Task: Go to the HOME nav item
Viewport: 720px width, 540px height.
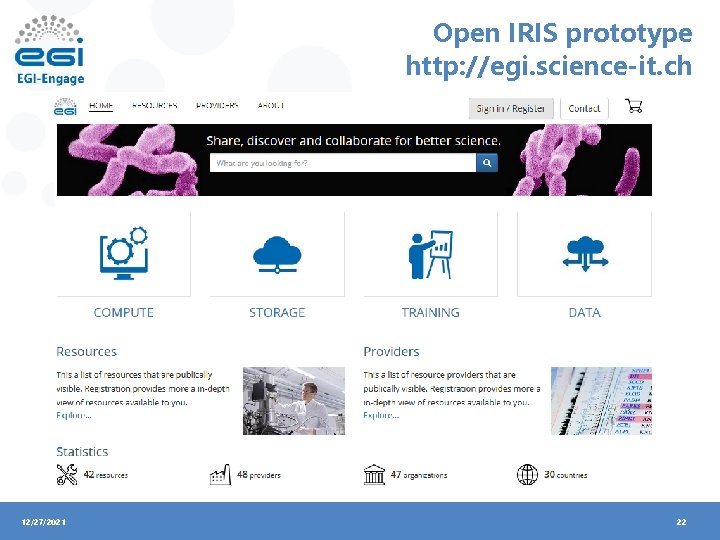Action: [101, 106]
